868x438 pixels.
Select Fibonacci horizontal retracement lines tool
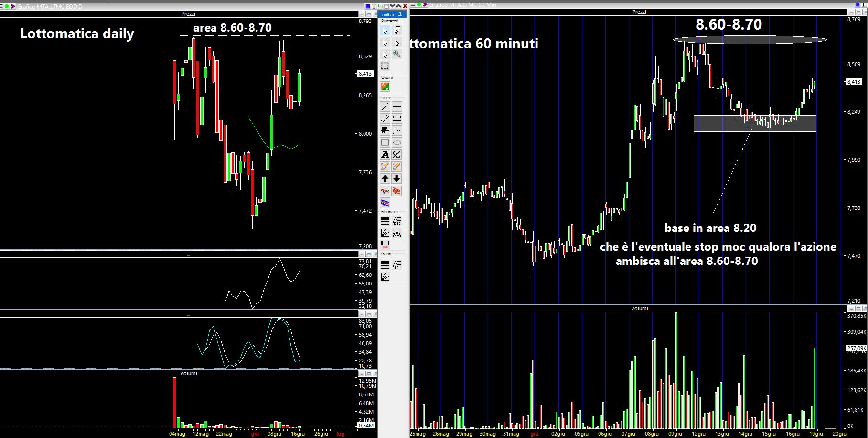click(385, 221)
